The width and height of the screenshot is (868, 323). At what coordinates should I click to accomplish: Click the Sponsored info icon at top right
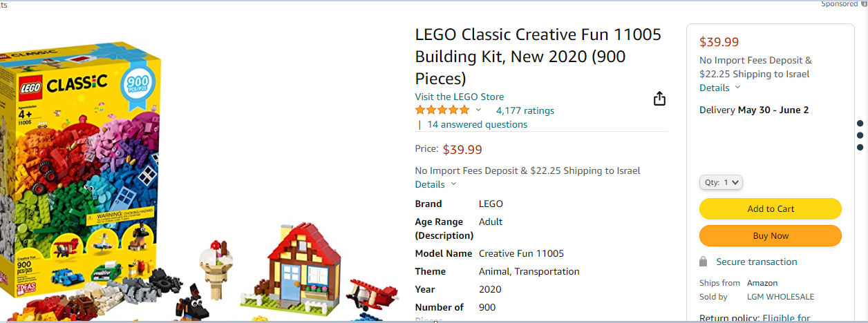click(x=864, y=4)
